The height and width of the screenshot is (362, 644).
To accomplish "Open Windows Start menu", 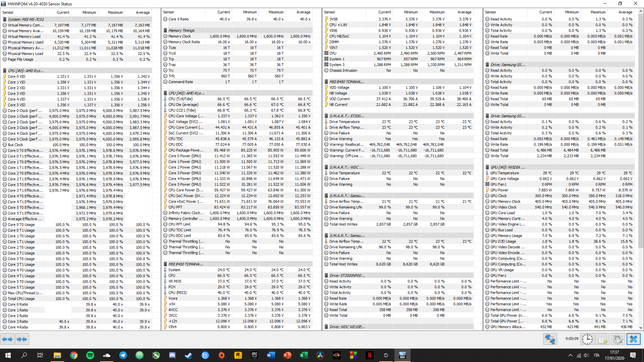I will [x=8, y=355].
